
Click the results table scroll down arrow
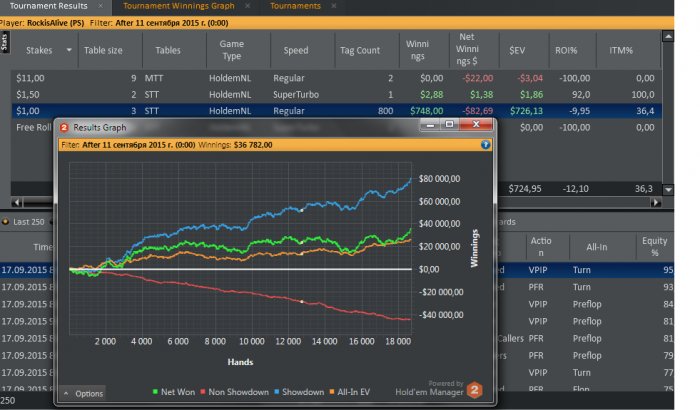(668, 189)
